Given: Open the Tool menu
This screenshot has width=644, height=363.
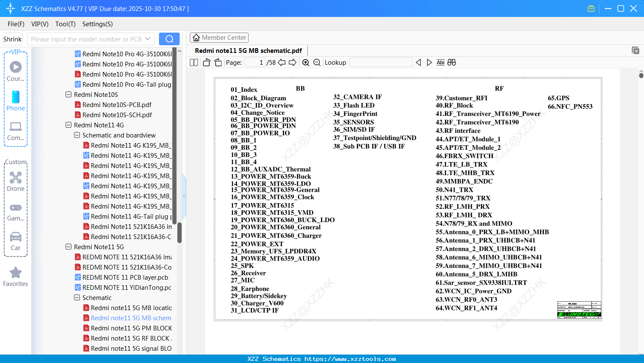Looking at the screenshot, I should (x=65, y=24).
